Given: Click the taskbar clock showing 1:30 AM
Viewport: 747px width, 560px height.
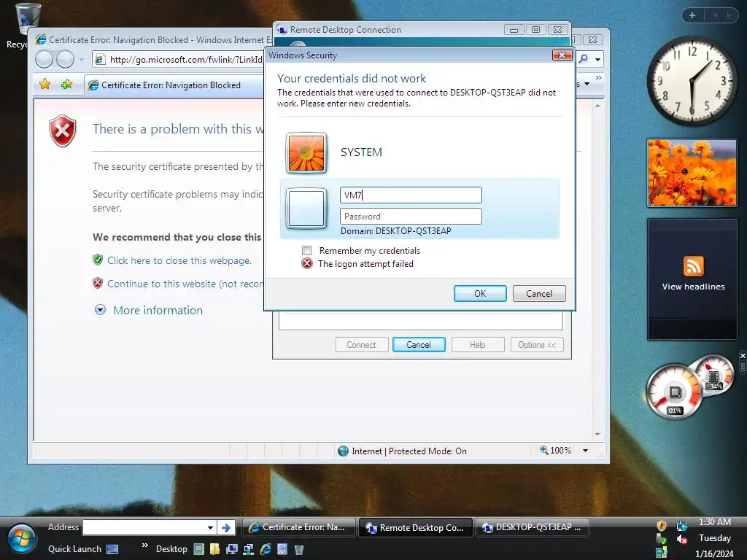Looking at the screenshot, I should (715, 522).
